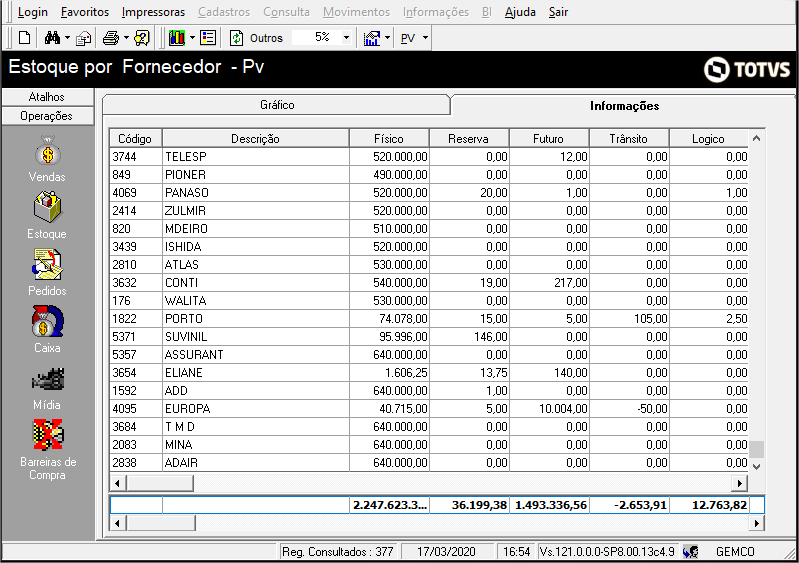Image resolution: width=799 pixels, height=563 pixels.
Task: Click the totals row horizontal scroll thumb
Action: (x=161, y=523)
